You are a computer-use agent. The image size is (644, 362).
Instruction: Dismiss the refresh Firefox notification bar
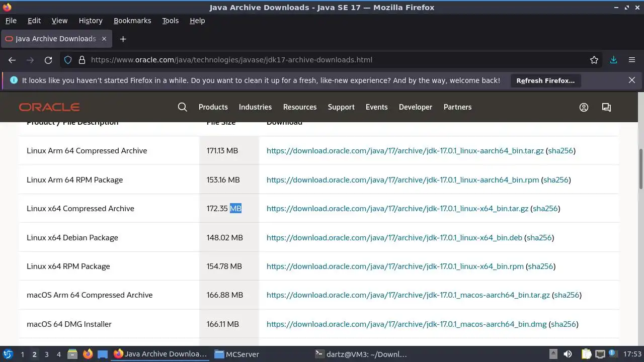pos(632,80)
